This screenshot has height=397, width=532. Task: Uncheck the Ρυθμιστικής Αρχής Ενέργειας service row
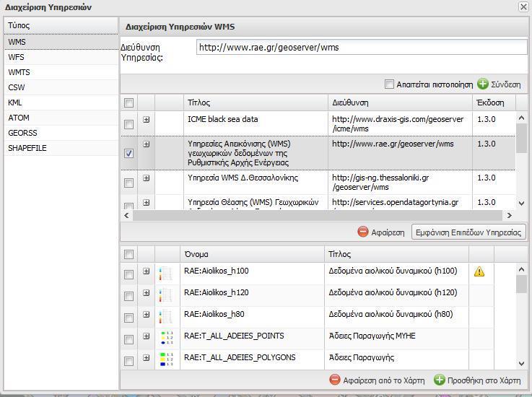pyautogui.click(x=128, y=153)
